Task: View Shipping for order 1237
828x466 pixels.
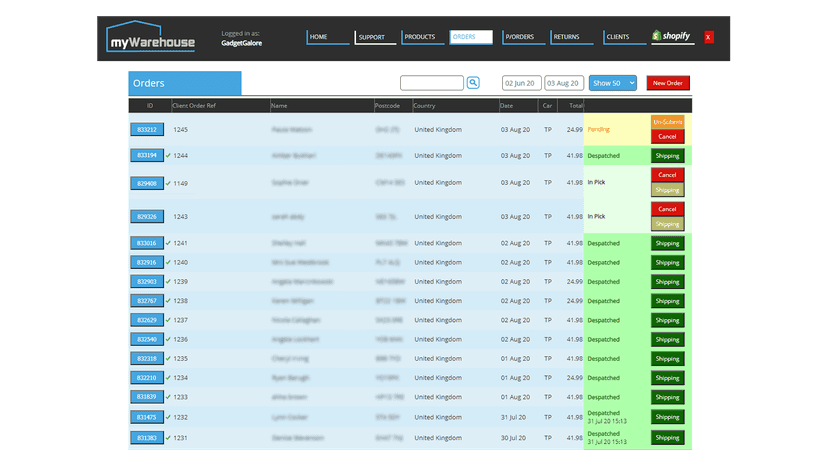Action: [667, 320]
